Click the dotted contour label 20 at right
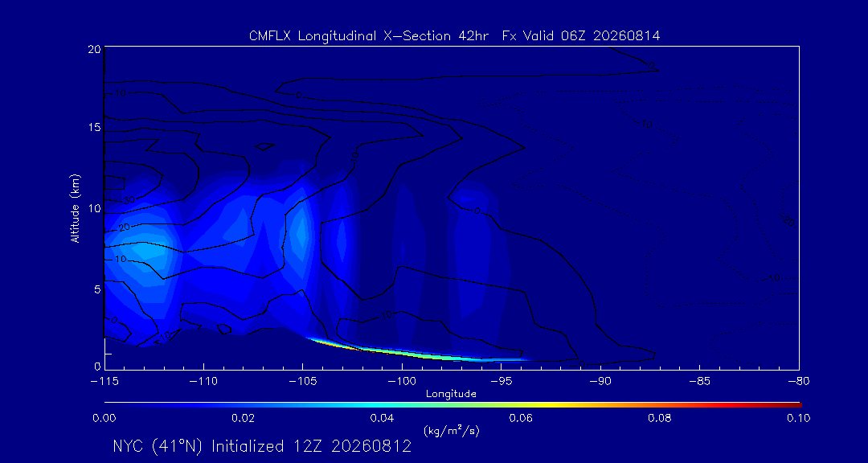The height and width of the screenshot is (463, 868). tap(789, 222)
